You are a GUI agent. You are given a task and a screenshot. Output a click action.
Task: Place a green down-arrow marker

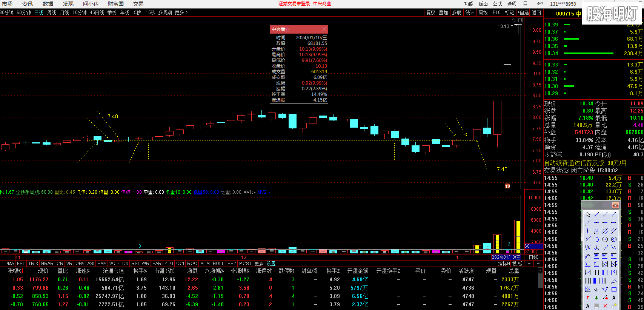coord(596,298)
